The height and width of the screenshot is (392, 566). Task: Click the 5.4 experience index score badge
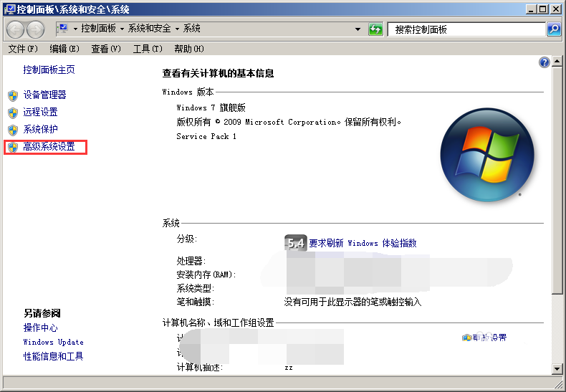tap(296, 243)
